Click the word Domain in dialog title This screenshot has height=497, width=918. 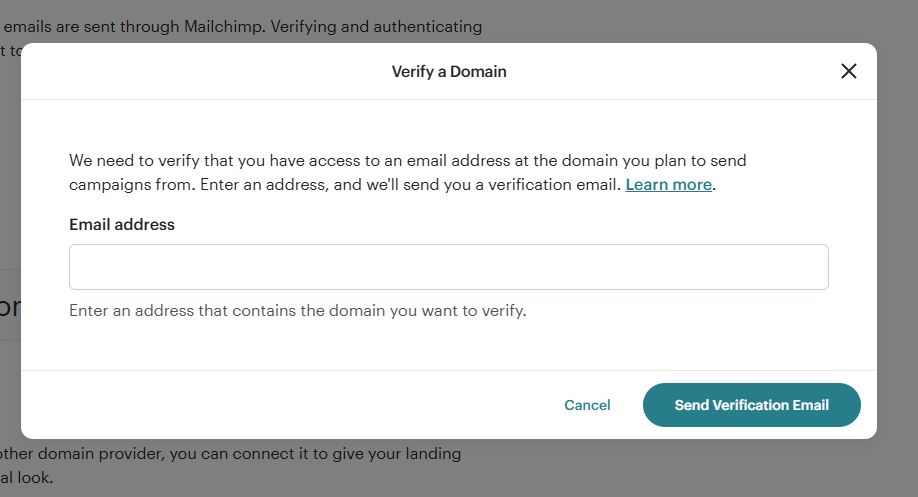pos(478,71)
